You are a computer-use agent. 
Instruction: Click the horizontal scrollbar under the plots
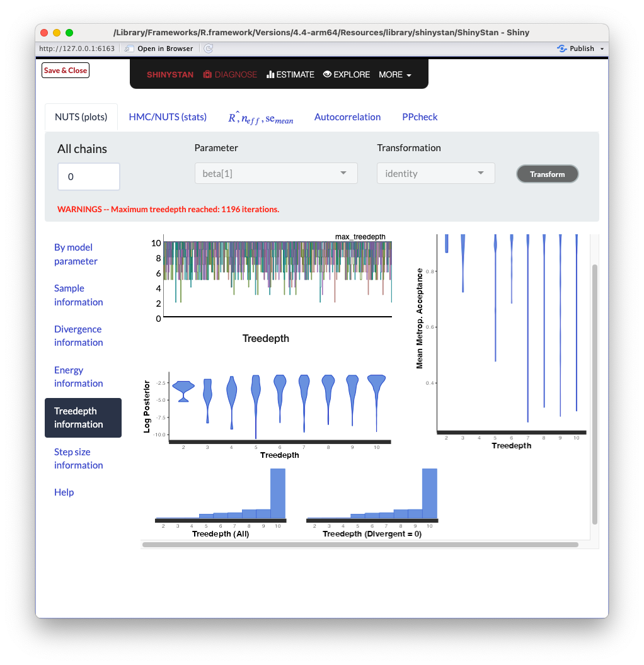pyautogui.click(x=360, y=545)
